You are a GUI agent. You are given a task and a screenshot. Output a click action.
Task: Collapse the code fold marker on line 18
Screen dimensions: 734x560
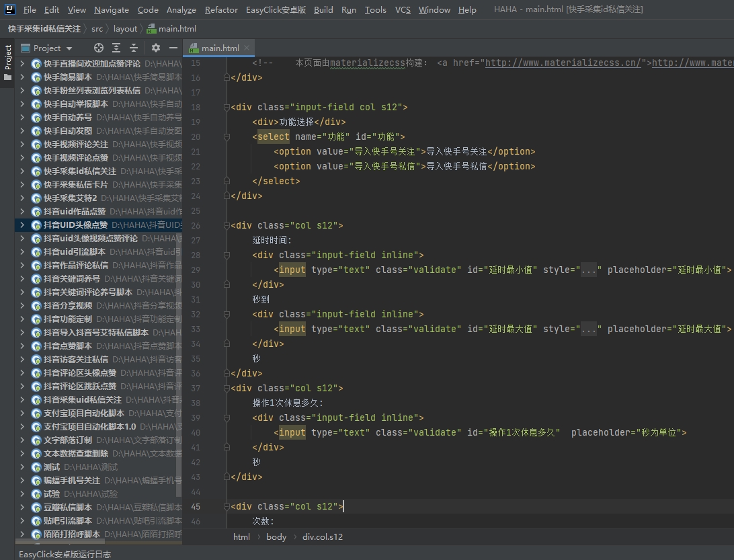click(x=227, y=107)
